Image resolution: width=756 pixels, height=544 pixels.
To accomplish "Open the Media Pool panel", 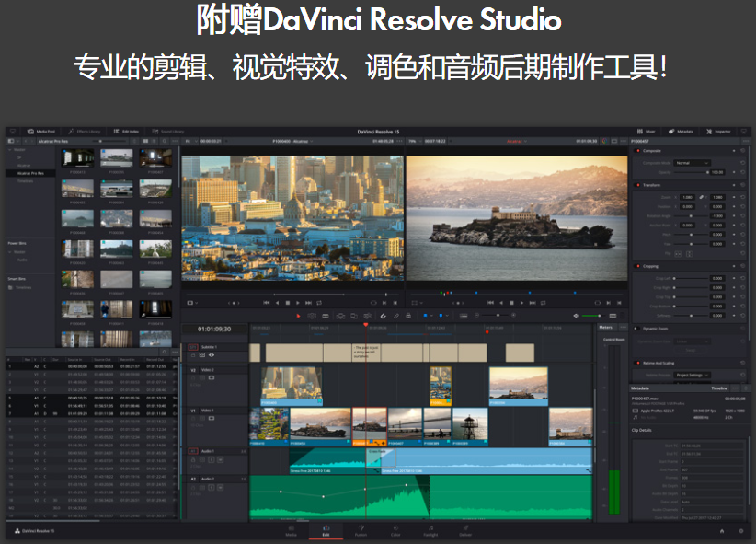I will point(41,132).
